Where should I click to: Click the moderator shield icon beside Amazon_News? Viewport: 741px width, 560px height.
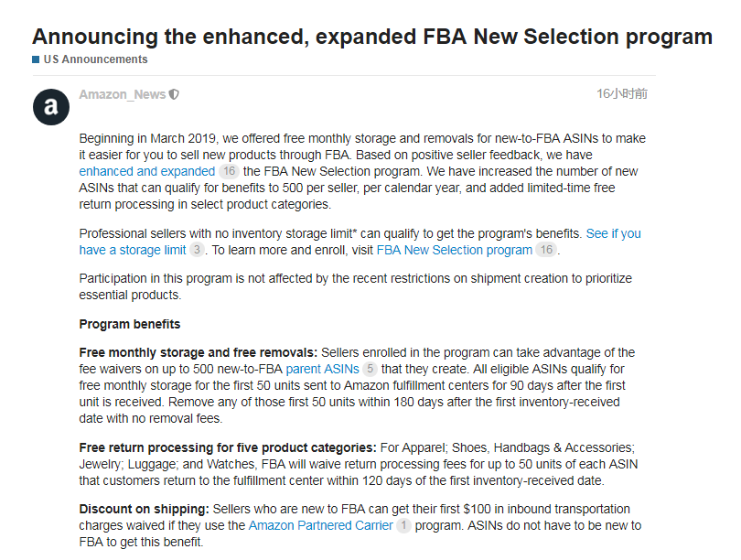click(x=174, y=94)
